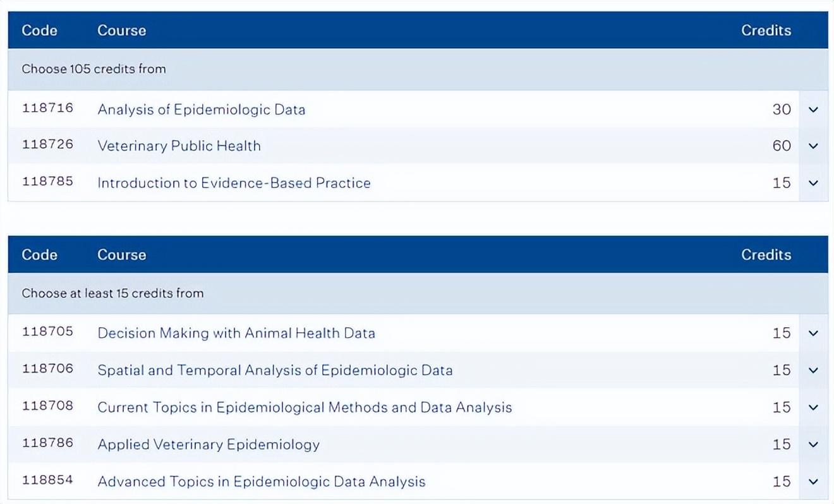834x504 pixels.
Task: Click Credits header in first table
Action: (x=766, y=30)
